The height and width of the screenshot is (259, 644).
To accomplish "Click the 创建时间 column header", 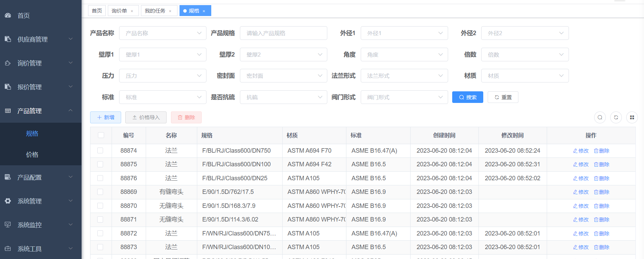I will [x=444, y=135].
